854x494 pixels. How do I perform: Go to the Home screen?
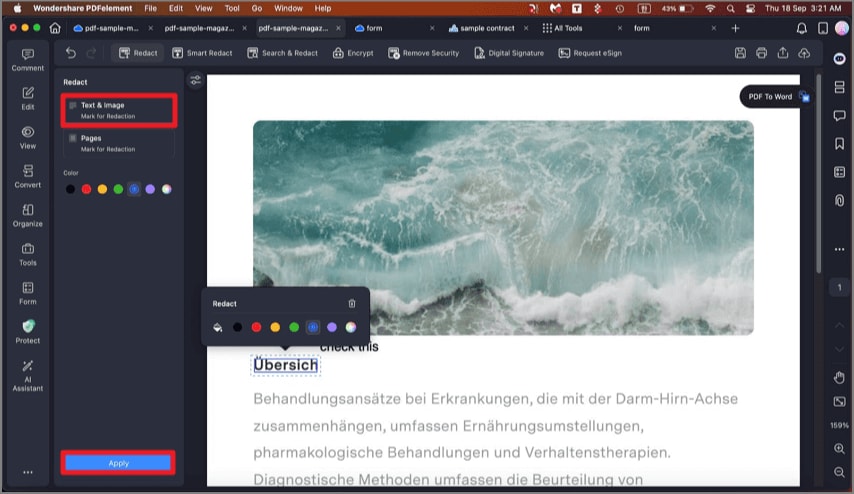tap(55, 28)
